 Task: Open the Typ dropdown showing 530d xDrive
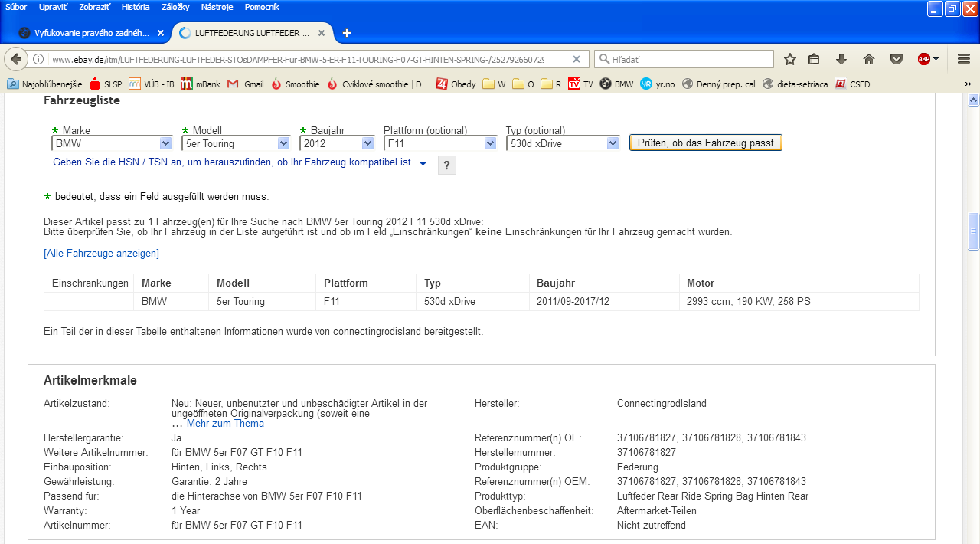[x=562, y=143]
